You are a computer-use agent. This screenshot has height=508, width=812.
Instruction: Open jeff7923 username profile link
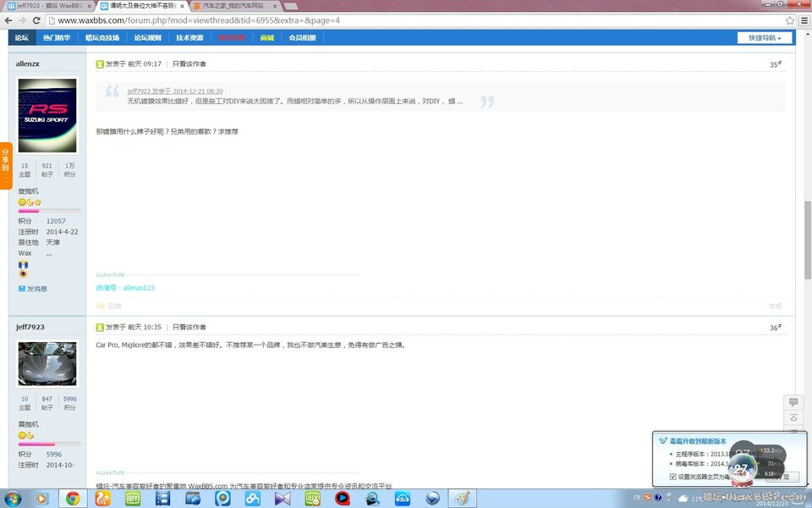click(30, 327)
